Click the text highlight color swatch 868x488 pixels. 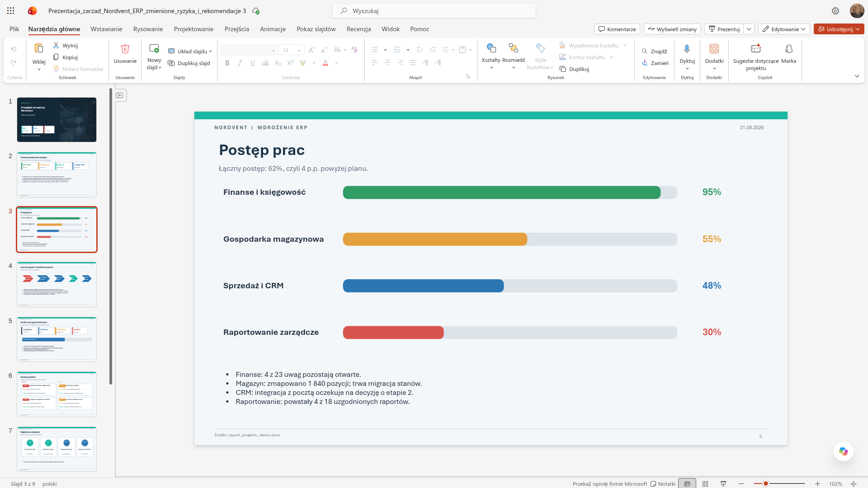tap(303, 63)
